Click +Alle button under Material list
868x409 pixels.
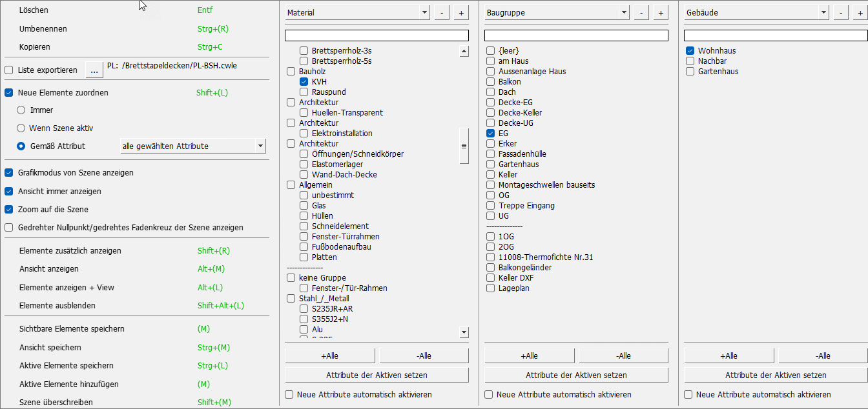(330, 356)
